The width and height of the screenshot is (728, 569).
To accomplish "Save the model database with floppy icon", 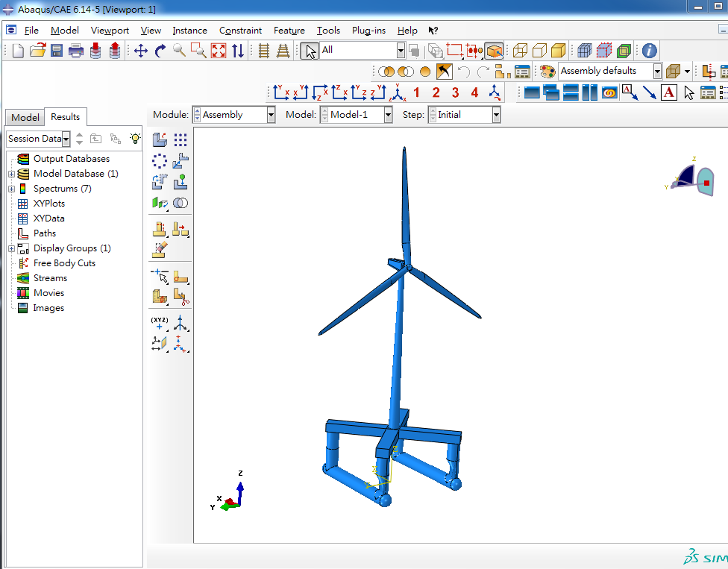I will point(57,50).
